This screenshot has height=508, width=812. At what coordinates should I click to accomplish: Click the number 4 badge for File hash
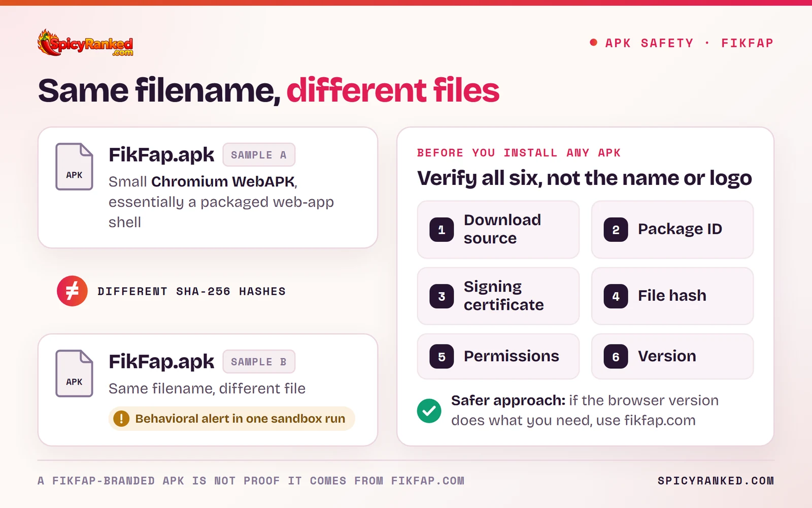(x=616, y=296)
